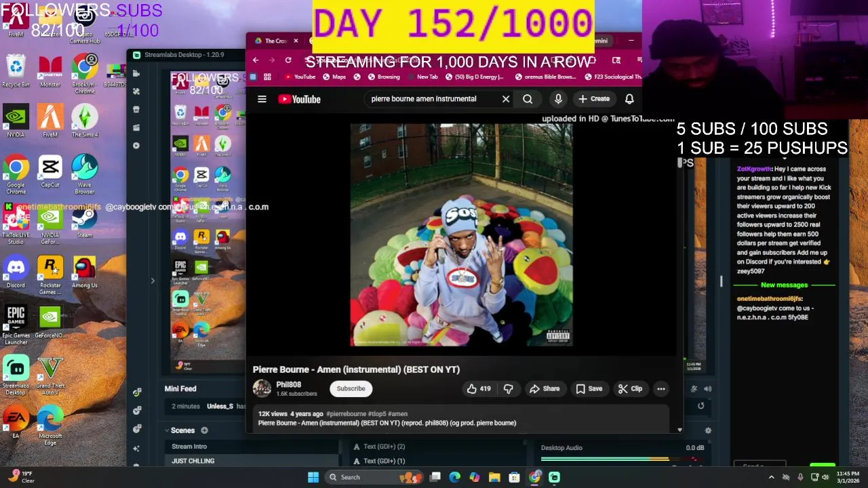Open Phil808 channel avatar
Image resolution: width=868 pixels, height=488 pixels.
click(262, 388)
